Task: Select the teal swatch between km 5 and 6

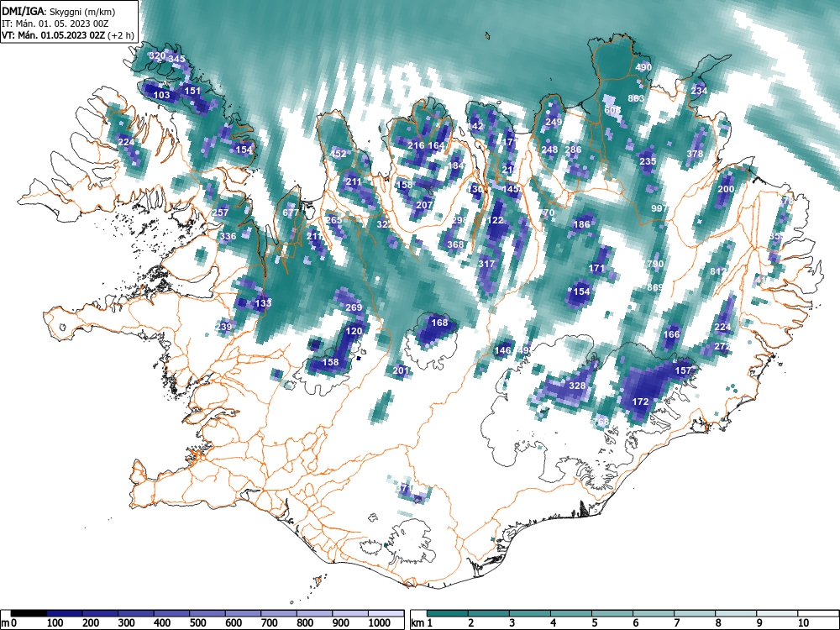Action: click(x=612, y=613)
